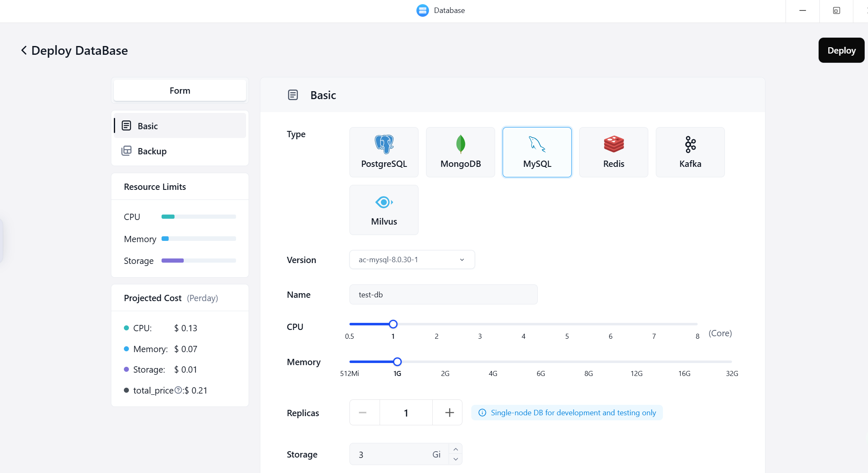
Task: Click the 32G memory label
Action: click(732, 373)
